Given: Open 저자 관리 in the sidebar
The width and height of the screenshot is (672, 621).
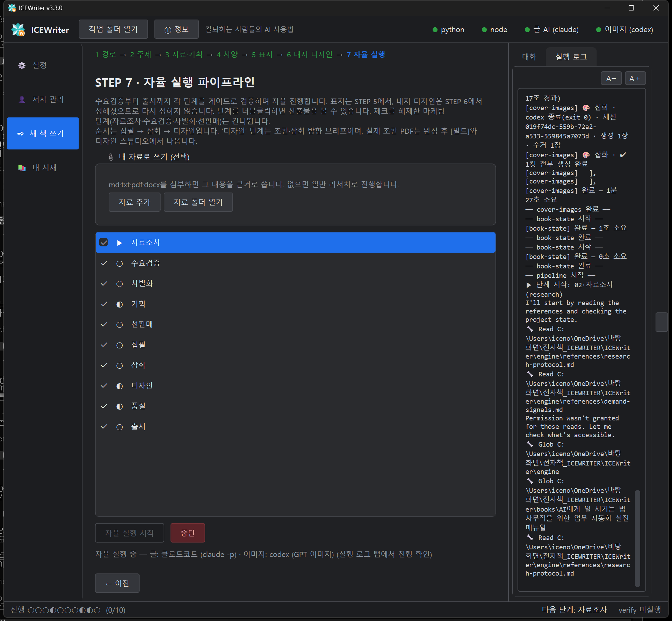Looking at the screenshot, I should [43, 100].
